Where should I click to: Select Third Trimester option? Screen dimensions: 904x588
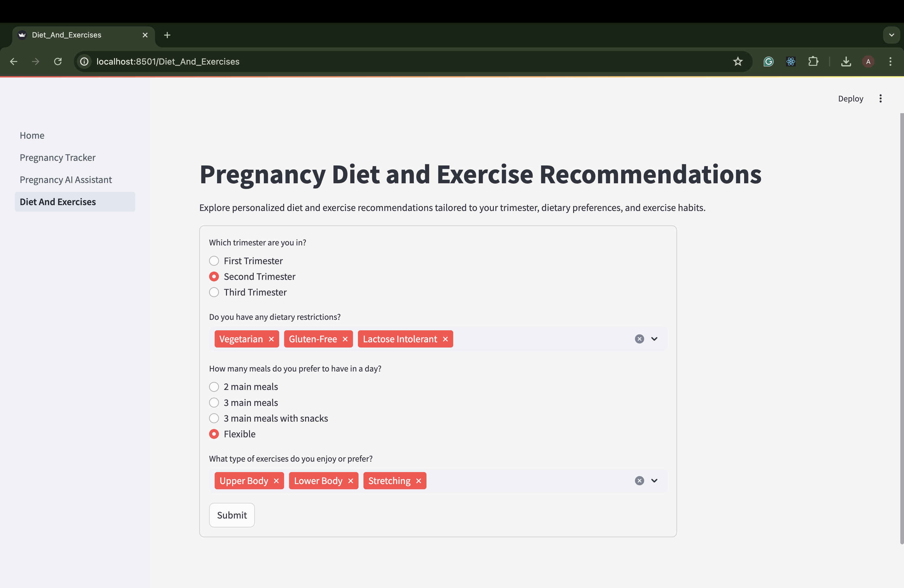point(214,292)
